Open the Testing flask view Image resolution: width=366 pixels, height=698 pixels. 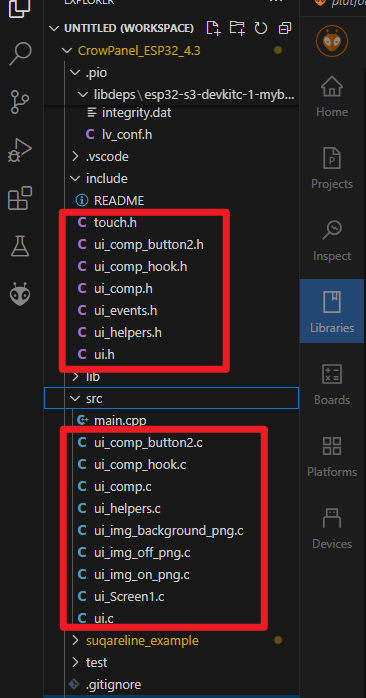click(x=20, y=246)
